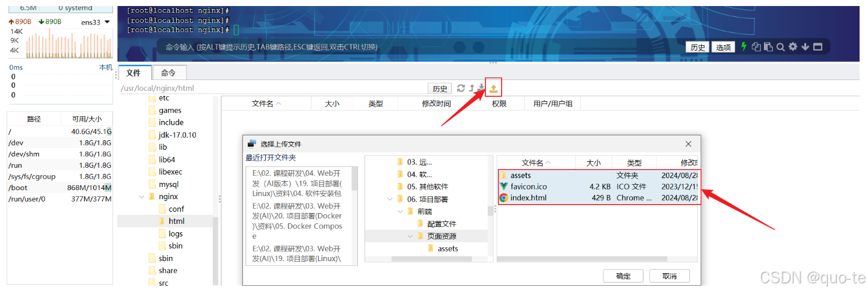The image size is (868, 293).
Task: Sort remote files by 文件名 column
Action: [x=266, y=103]
